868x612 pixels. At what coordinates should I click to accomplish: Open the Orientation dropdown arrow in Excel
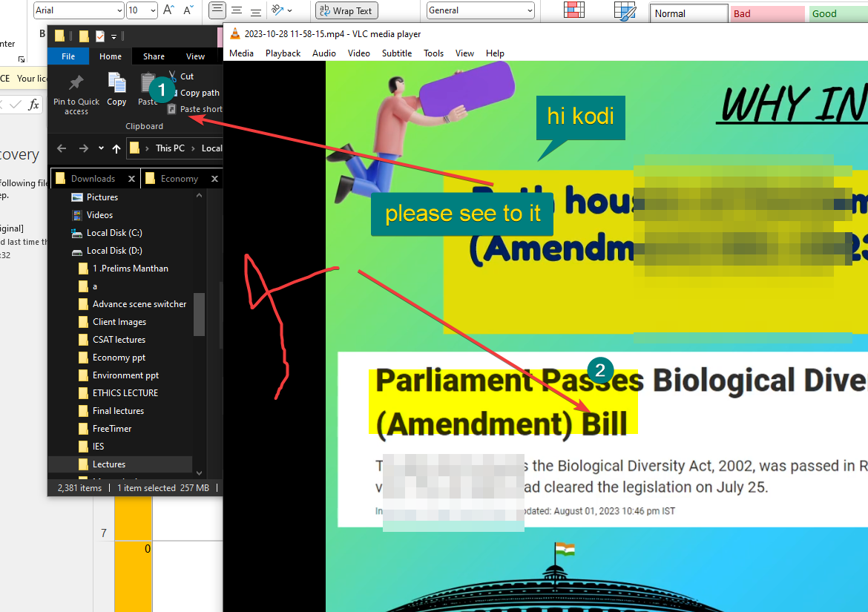point(289,10)
